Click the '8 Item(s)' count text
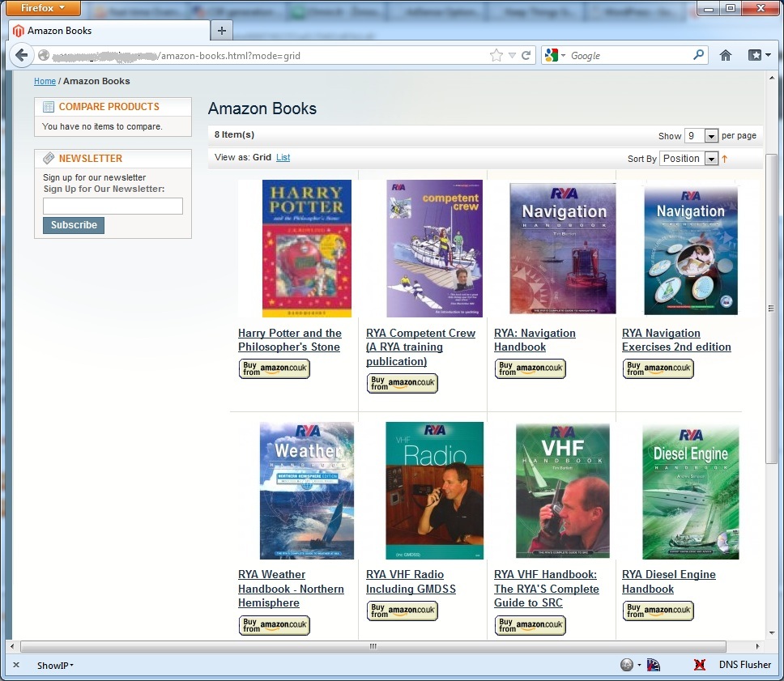 tap(235, 134)
